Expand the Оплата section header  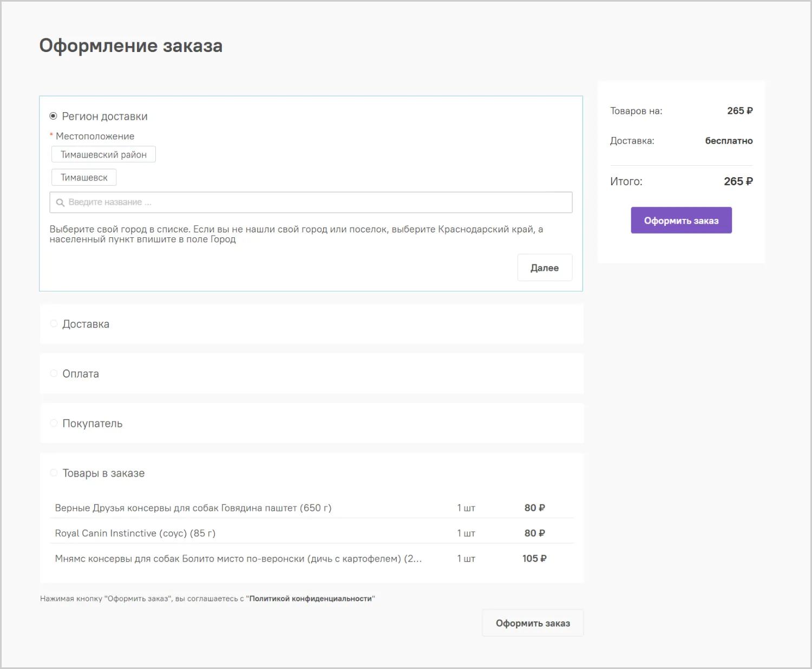tap(312, 374)
